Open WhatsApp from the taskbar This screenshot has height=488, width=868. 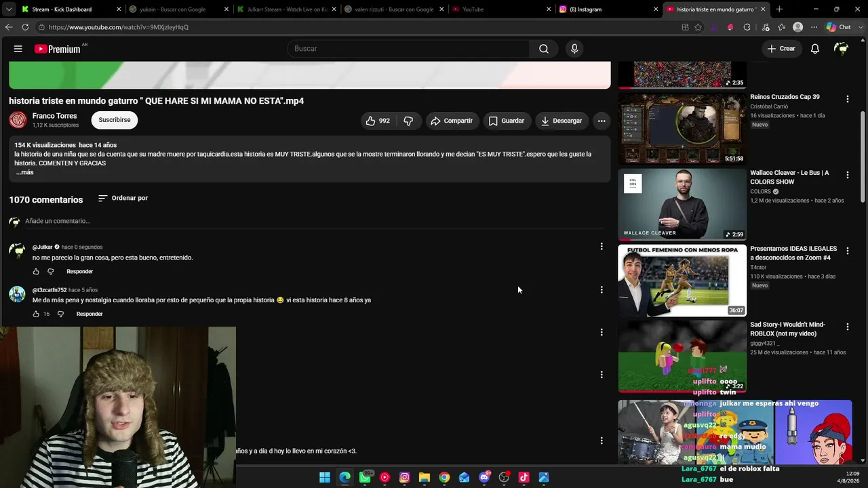[x=365, y=478]
